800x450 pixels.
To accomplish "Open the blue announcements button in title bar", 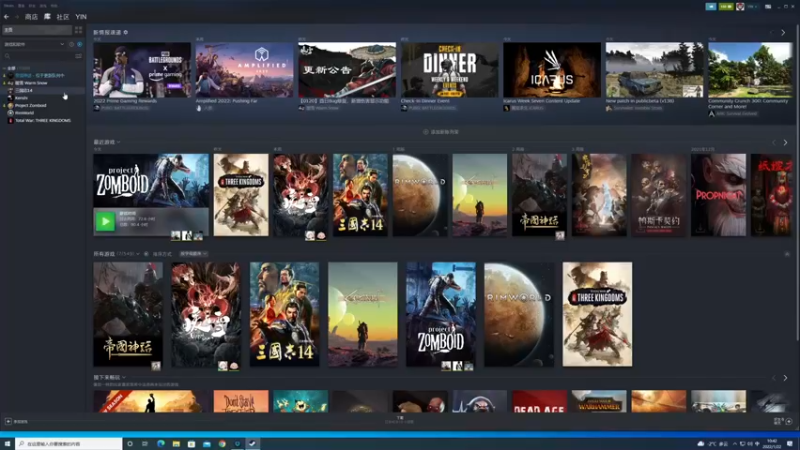I will click(x=711, y=7).
